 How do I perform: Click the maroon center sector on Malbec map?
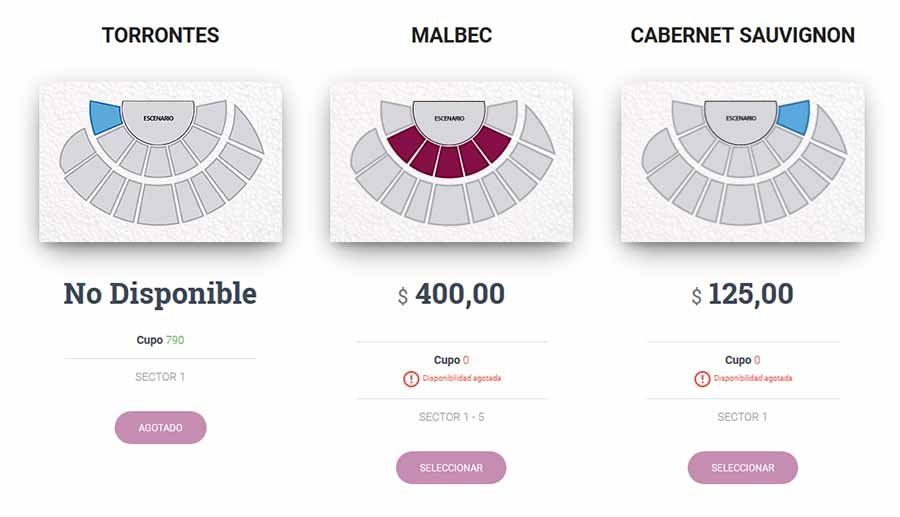pos(450,160)
